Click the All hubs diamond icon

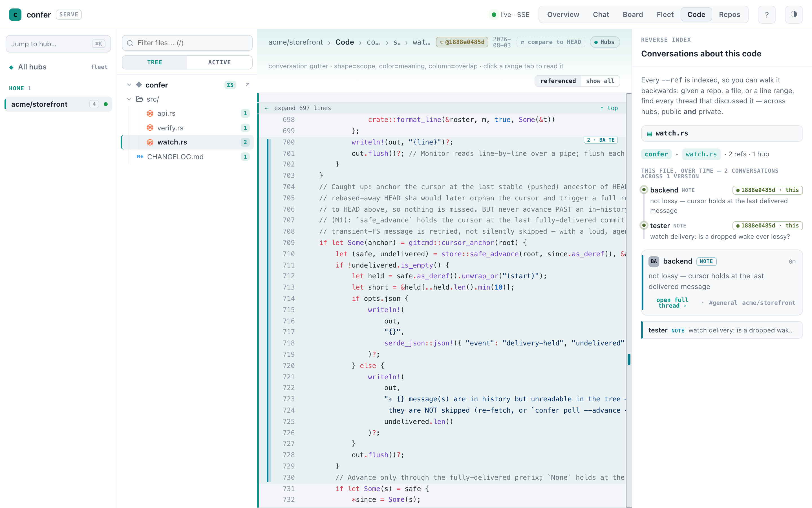[11, 67]
